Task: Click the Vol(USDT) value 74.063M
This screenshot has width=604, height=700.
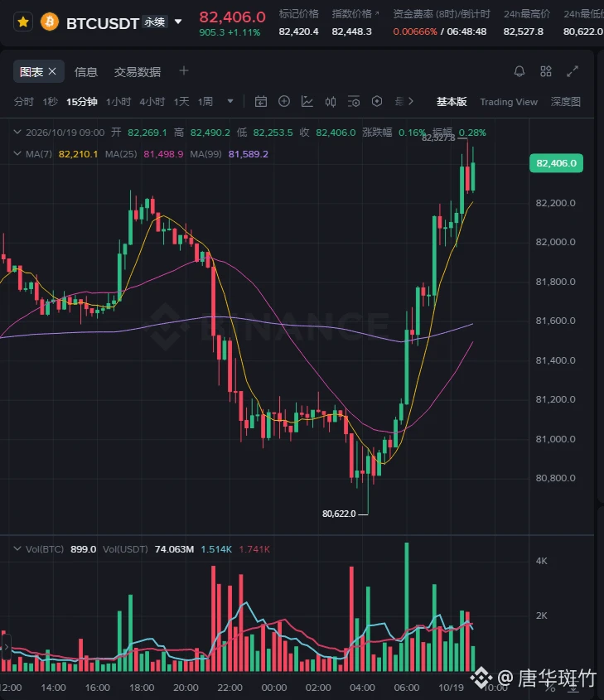Action: pyautogui.click(x=174, y=549)
